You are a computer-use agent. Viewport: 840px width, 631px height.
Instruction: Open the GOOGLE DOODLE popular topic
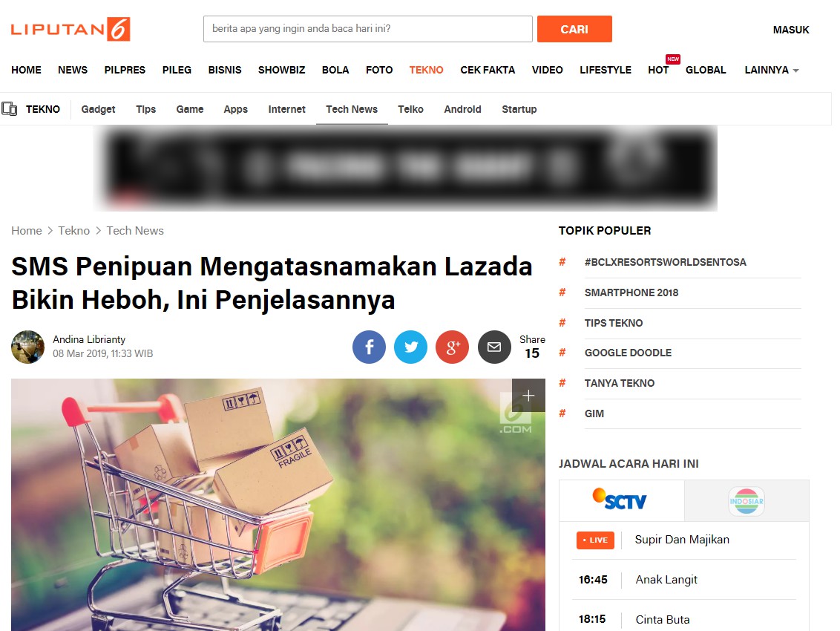(x=628, y=353)
